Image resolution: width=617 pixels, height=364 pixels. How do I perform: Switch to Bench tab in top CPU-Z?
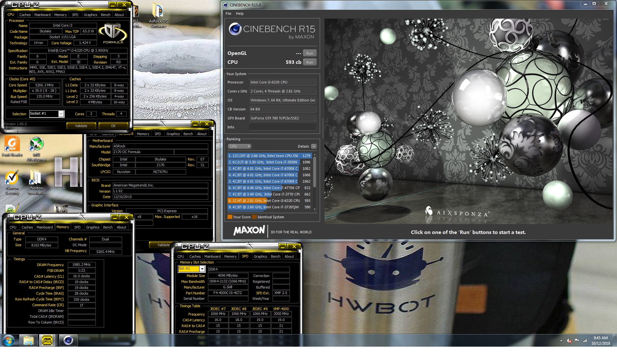pos(105,15)
